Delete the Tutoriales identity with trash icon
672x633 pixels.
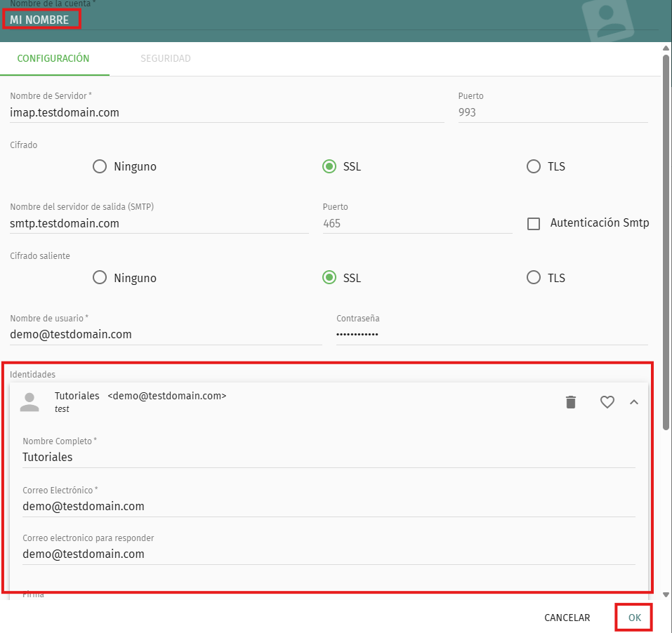click(x=571, y=402)
